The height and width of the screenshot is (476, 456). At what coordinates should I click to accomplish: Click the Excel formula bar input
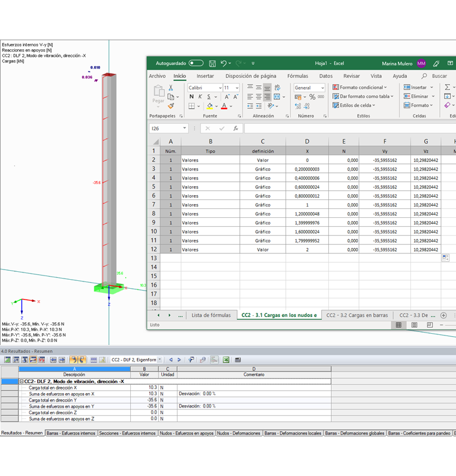pos(350,128)
